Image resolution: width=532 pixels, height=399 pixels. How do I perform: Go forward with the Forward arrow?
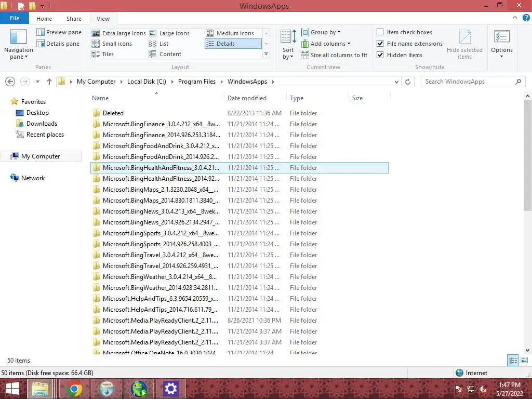[x=25, y=82]
